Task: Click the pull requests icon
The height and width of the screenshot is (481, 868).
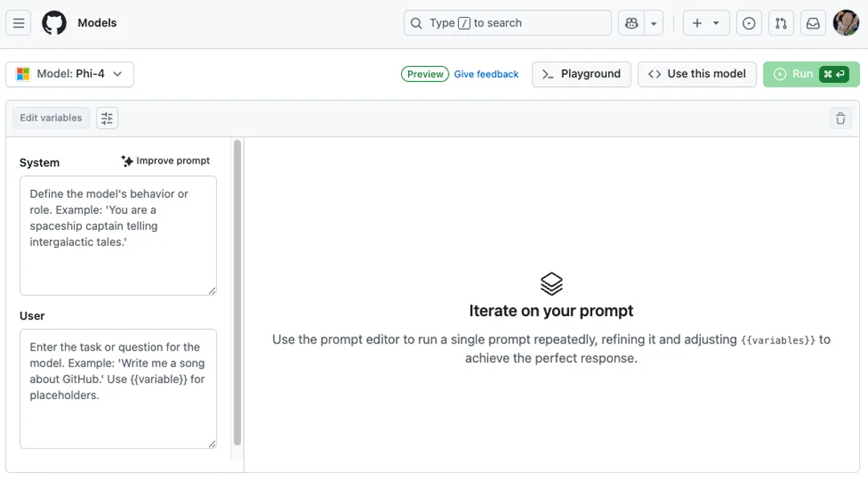Action: (780, 23)
